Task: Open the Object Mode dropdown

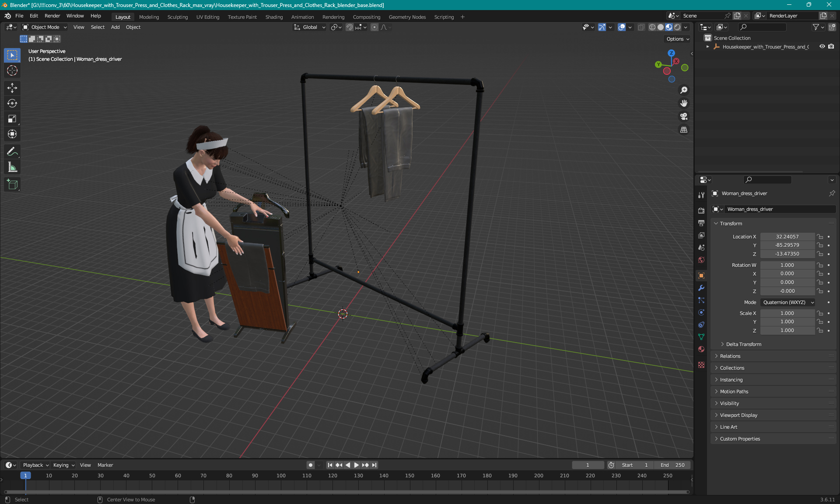Action: coord(45,27)
